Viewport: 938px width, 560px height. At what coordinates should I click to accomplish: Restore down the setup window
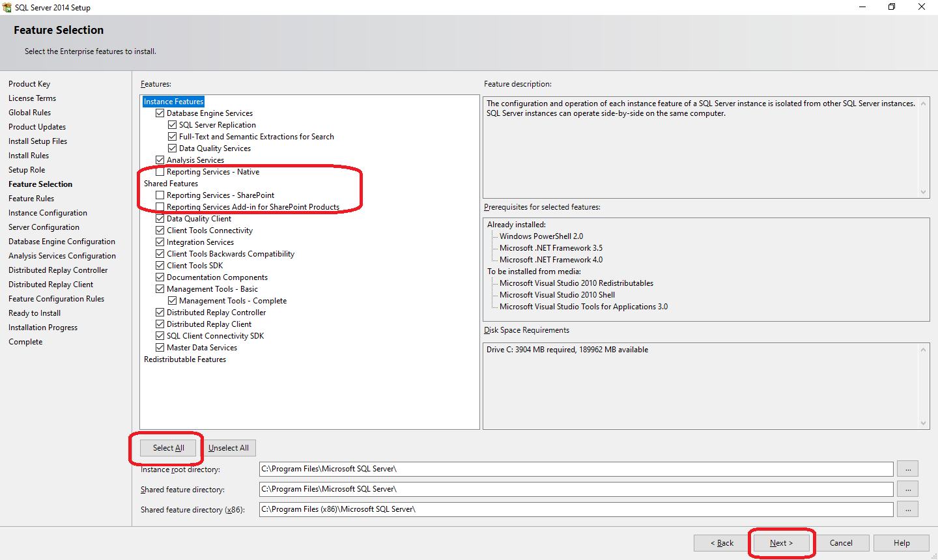pyautogui.click(x=892, y=7)
